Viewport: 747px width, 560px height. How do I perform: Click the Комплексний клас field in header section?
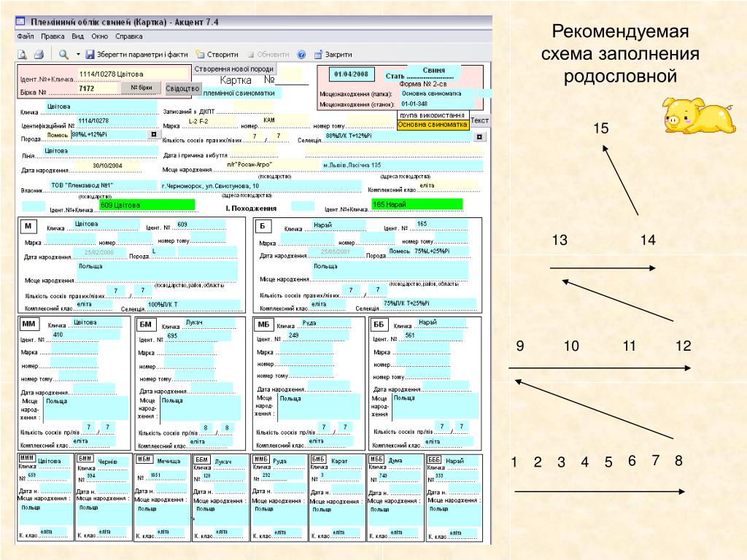click(x=448, y=185)
